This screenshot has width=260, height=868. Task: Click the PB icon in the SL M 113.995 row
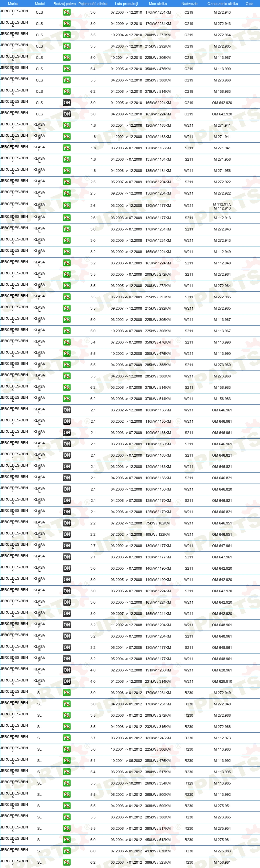pos(67,772)
